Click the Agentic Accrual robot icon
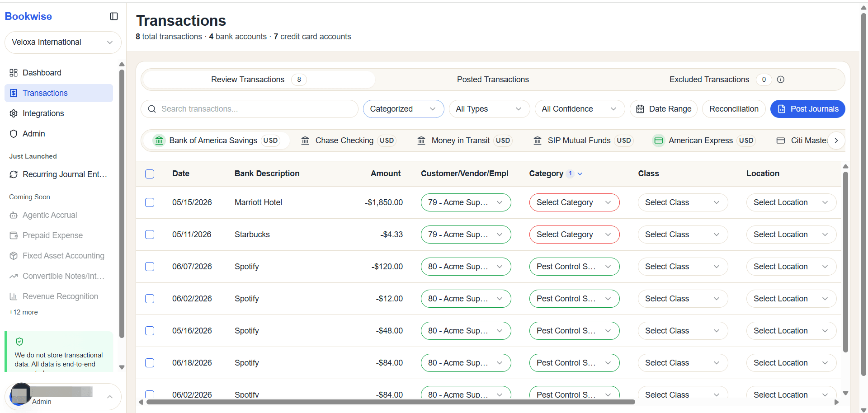Screen dimensions: 868x413 click(x=14, y=215)
